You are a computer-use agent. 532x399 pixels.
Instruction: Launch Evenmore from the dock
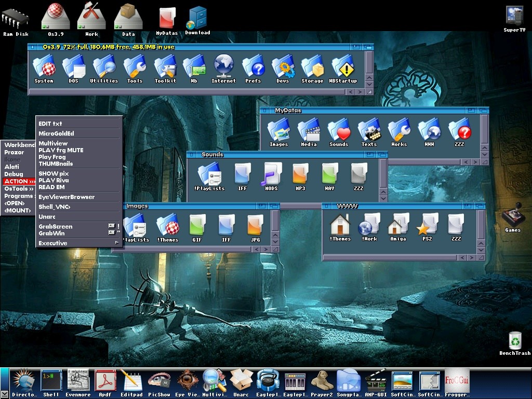click(78, 383)
